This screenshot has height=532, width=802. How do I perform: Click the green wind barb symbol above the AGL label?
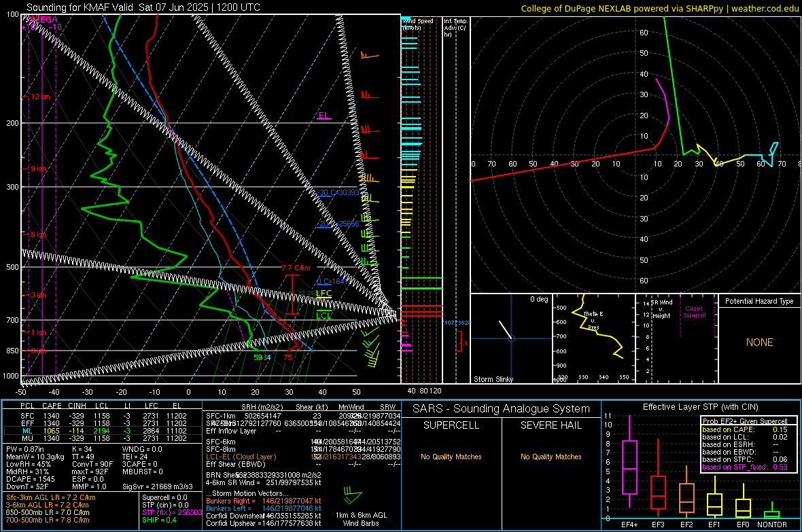tap(353, 494)
